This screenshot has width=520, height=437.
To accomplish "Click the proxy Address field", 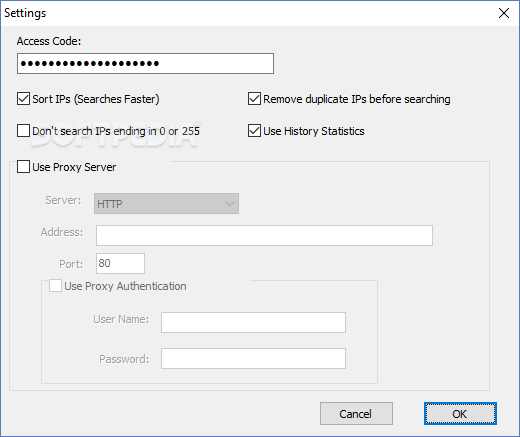I will 264,236.
